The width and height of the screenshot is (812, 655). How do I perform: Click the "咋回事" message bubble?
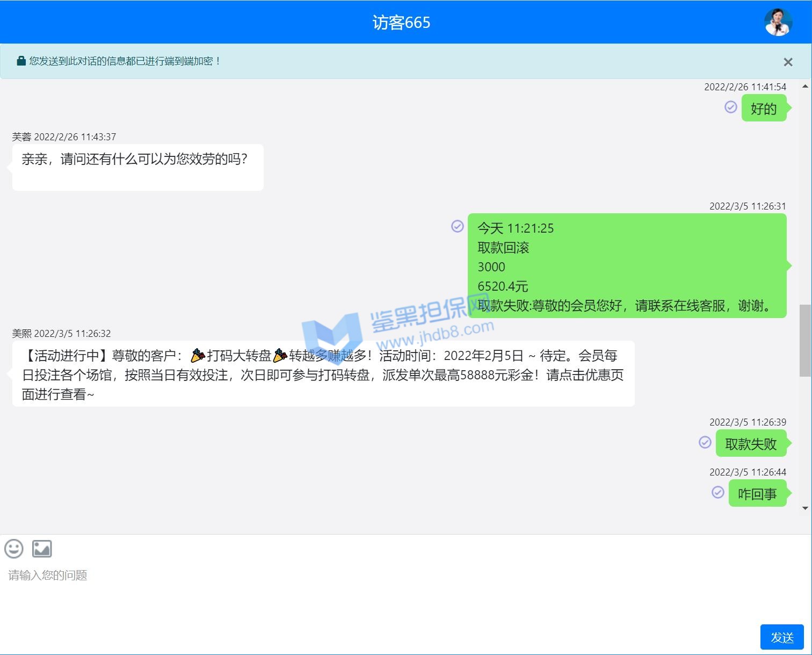[x=757, y=494]
